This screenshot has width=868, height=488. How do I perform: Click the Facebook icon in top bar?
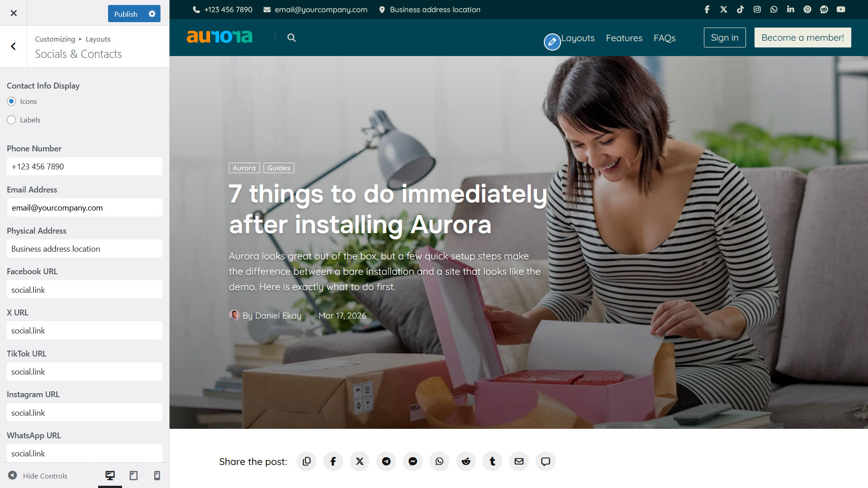(707, 9)
